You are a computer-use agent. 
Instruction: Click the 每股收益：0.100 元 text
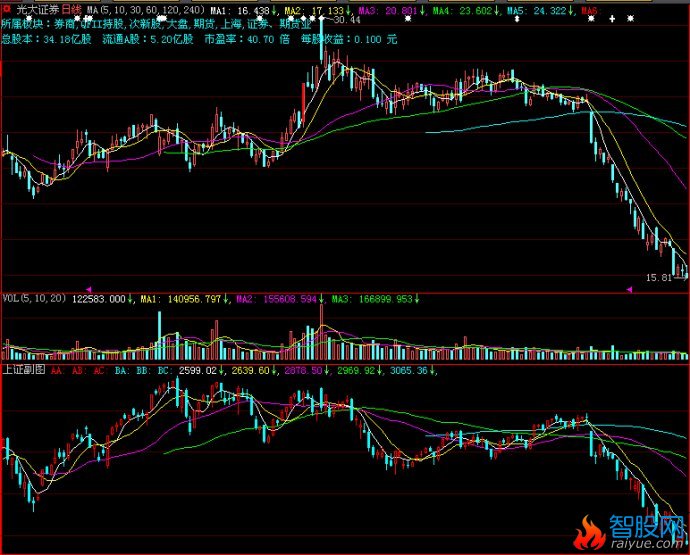point(349,39)
